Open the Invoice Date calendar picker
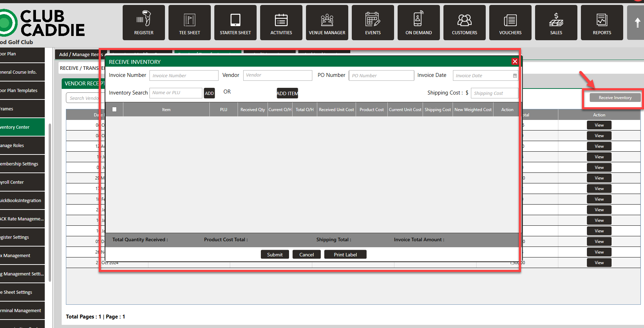 coord(515,75)
